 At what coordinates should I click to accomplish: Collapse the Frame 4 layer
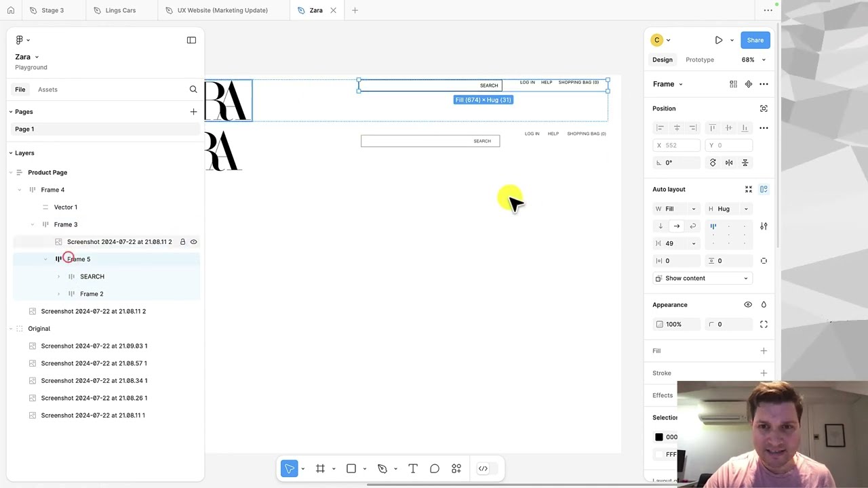tap(19, 190)
